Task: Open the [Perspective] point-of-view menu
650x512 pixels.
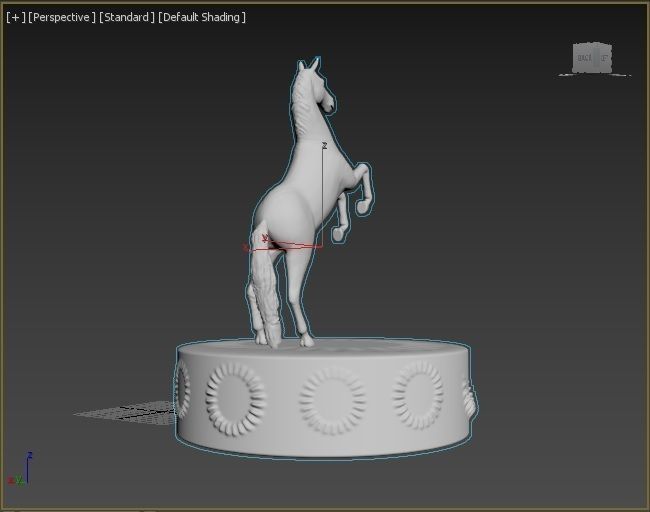Action: click(62, 17)
